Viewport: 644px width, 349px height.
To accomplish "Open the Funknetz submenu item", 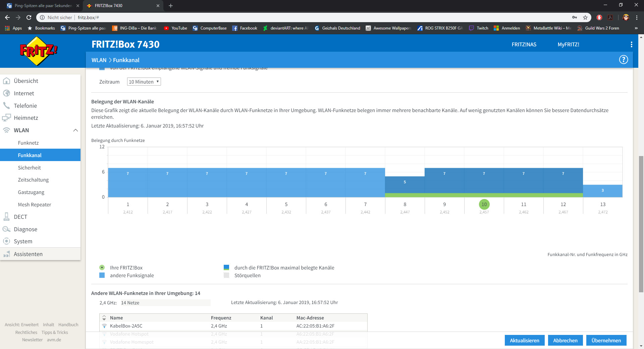I will (x=28, y=143).
